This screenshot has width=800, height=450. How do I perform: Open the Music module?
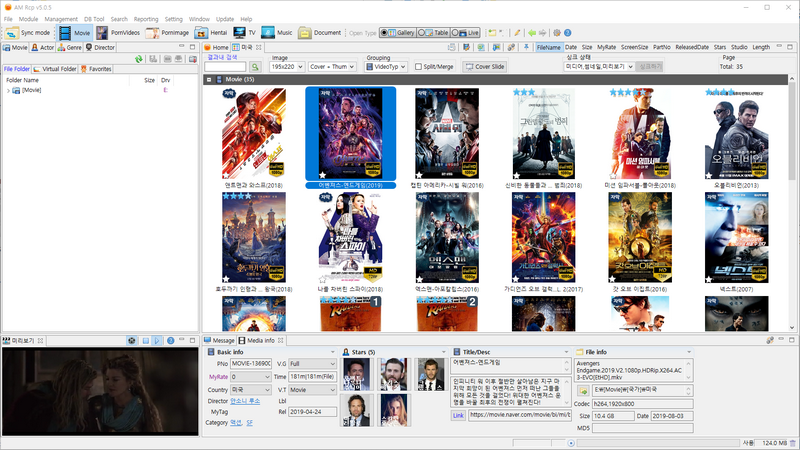277,33
